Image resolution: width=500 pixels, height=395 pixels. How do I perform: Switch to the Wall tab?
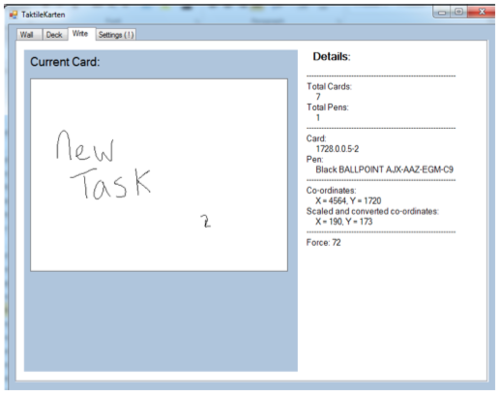point(29,35)
